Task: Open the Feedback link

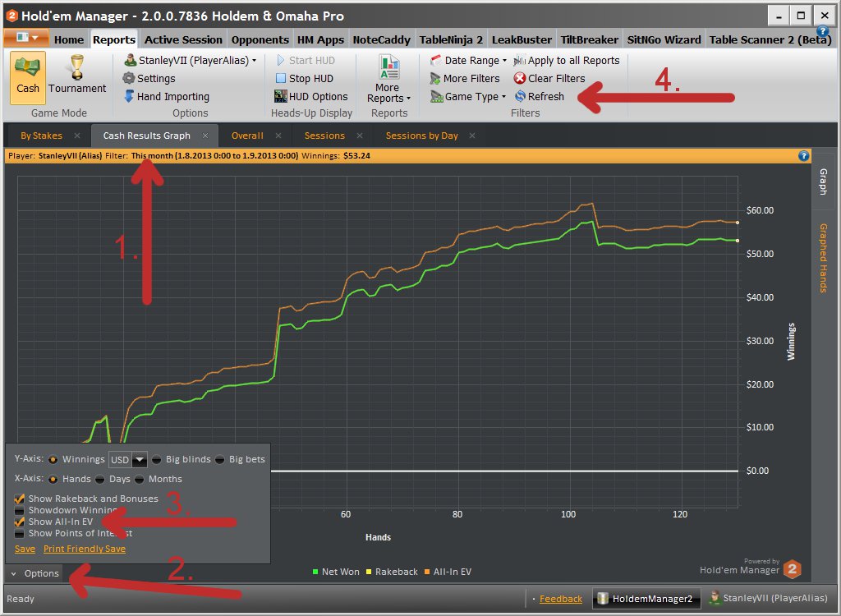Action: [x=560, y=599]
